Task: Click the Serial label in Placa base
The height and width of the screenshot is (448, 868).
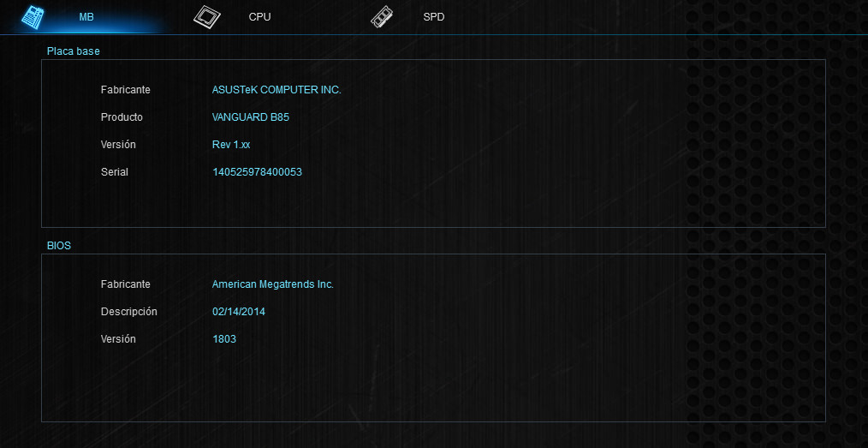Action: tap(115, 172)
